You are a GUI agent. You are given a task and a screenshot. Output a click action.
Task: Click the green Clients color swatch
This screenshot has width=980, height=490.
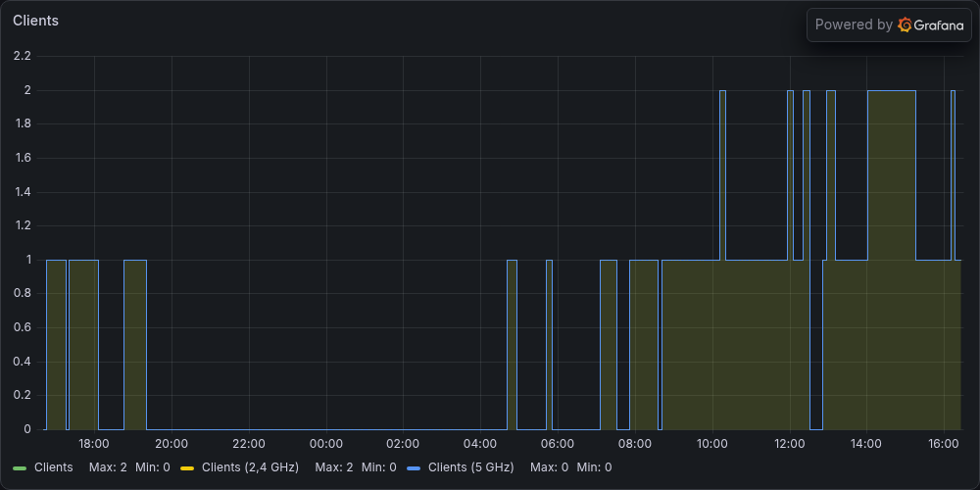[20, 467]
